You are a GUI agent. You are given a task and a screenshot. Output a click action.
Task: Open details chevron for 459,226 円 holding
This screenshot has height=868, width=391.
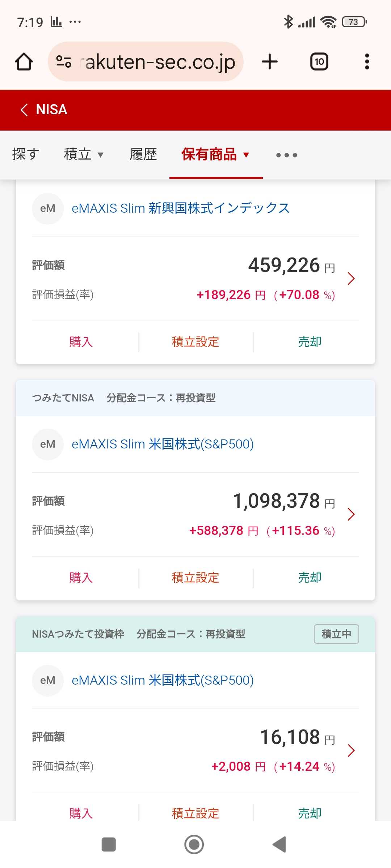[x=351, y=278]
